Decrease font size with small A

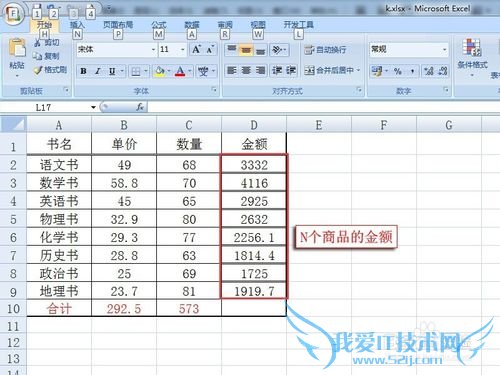point(210,50)
